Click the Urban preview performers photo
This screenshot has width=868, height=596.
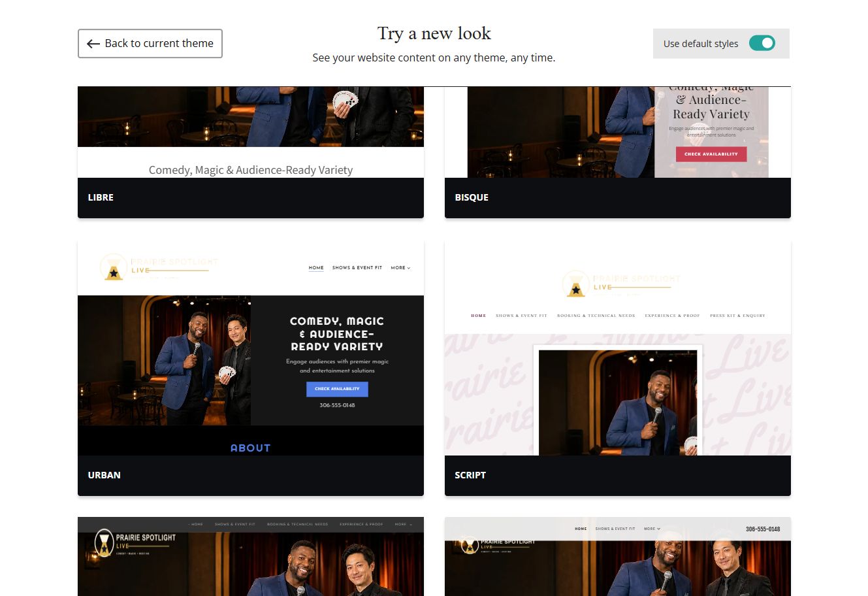164,361
